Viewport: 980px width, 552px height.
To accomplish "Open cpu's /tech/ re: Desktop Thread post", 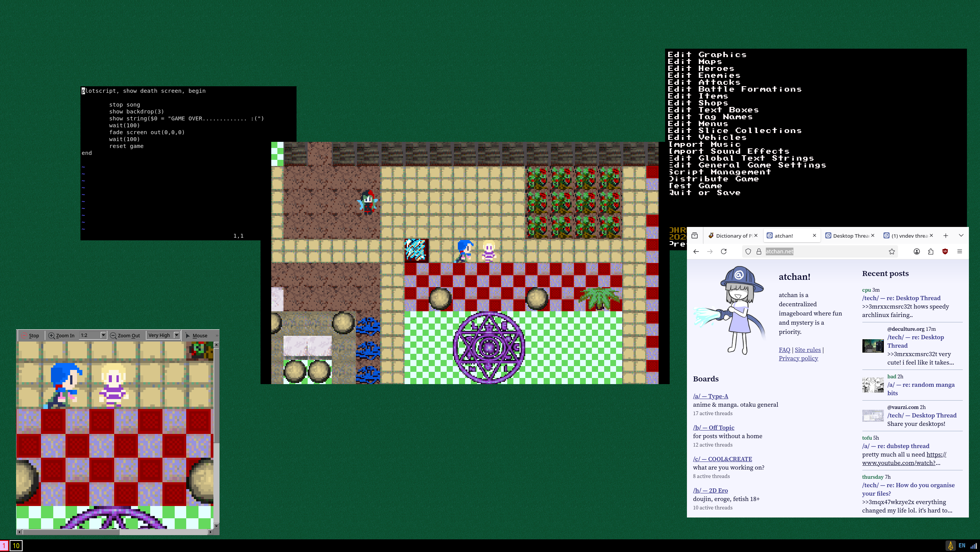I will [x=901, y=298].
